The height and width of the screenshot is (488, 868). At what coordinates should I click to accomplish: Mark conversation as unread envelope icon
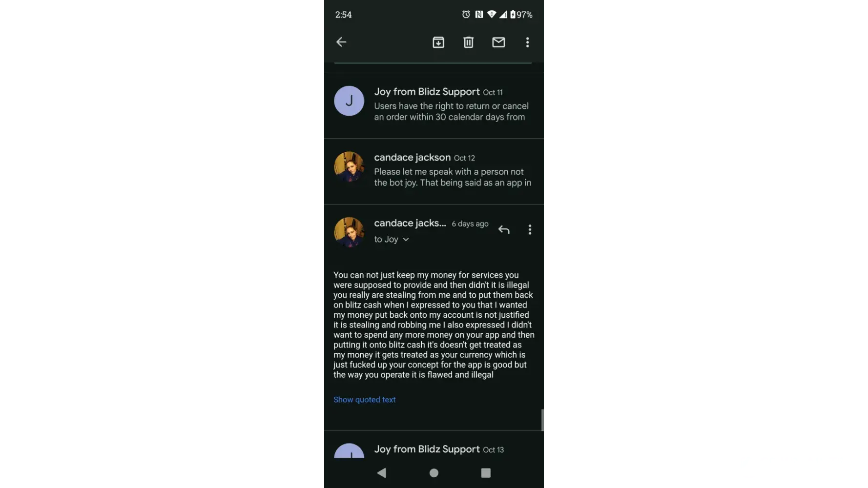click(x=498, y=42)
